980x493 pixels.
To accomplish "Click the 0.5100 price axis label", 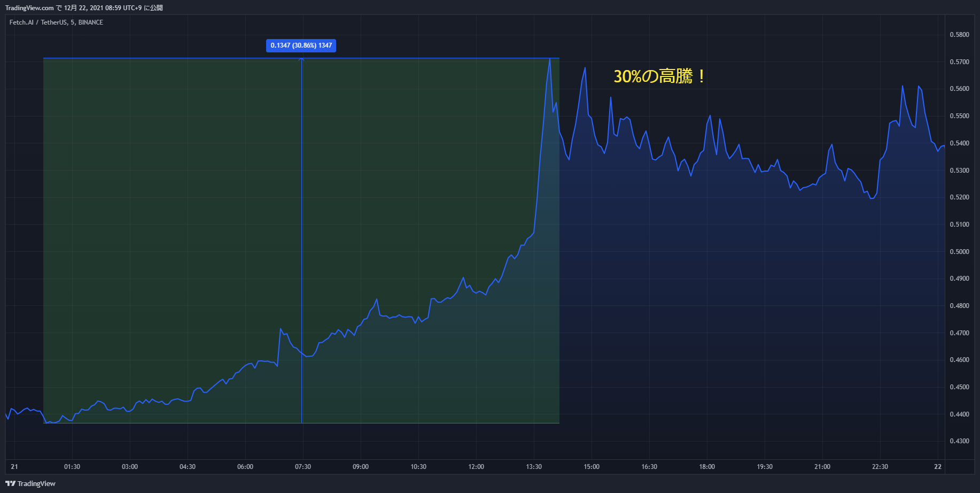I will (x=959, y=225).
